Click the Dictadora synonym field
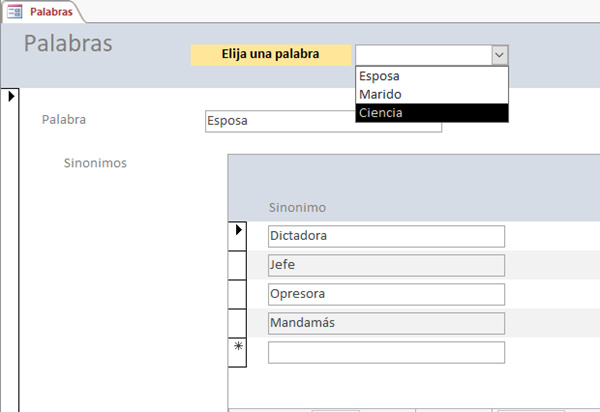The image size is (600, 412). click(386, 236)
